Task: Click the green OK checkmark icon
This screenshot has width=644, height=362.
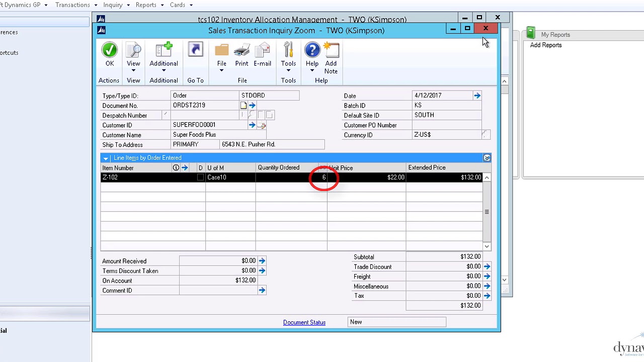Action: click(109, 50)
